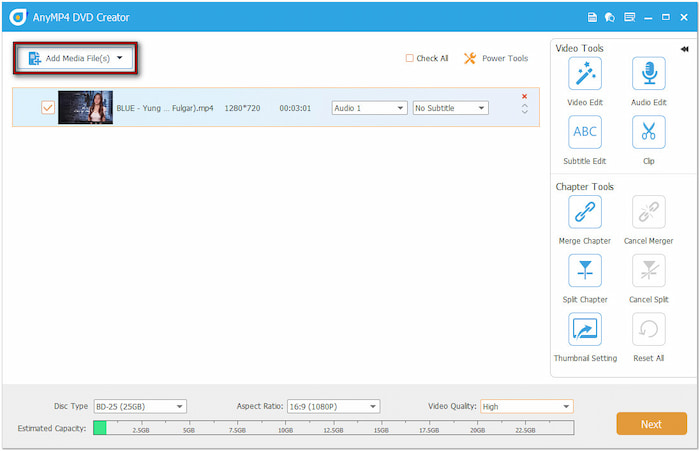Open the Subtitle Edit tool
700x451 pixels.
[x=584, y=133]
